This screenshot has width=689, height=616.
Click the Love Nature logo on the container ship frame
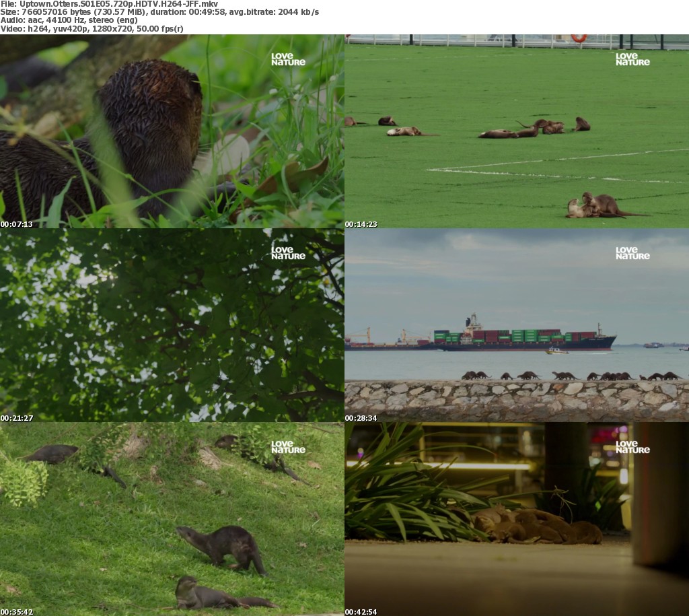632,252
